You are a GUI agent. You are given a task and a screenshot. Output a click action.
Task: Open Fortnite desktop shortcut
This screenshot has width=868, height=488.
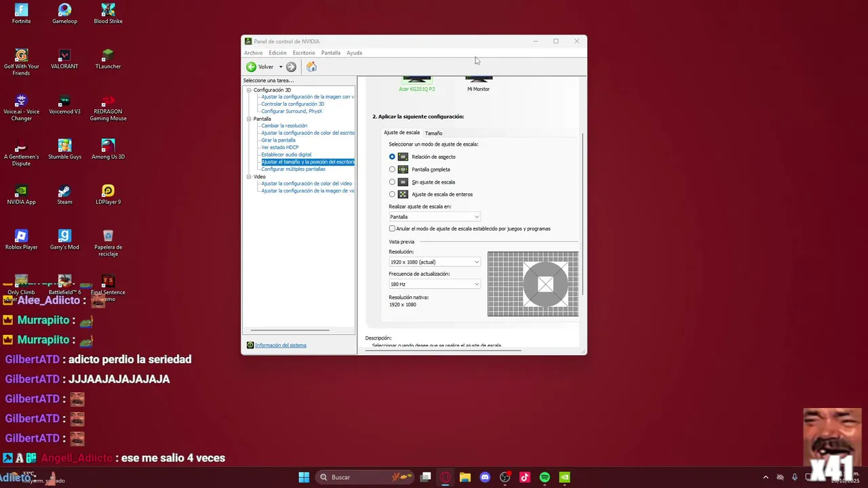click(x=21, y=14)
